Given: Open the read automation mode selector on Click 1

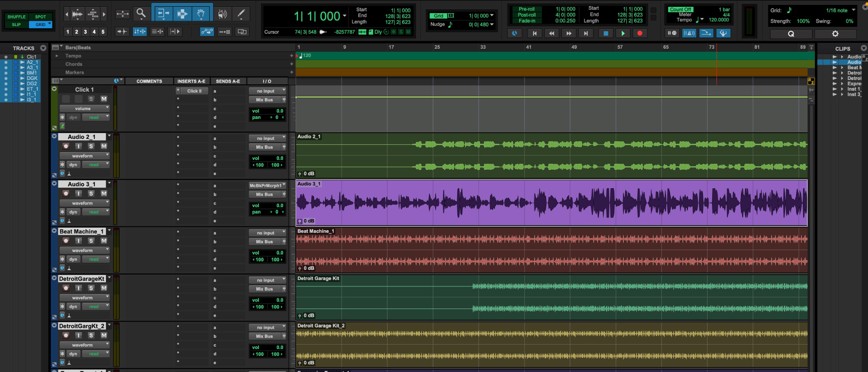Looking at the screenshot, I should pos(95,117).
